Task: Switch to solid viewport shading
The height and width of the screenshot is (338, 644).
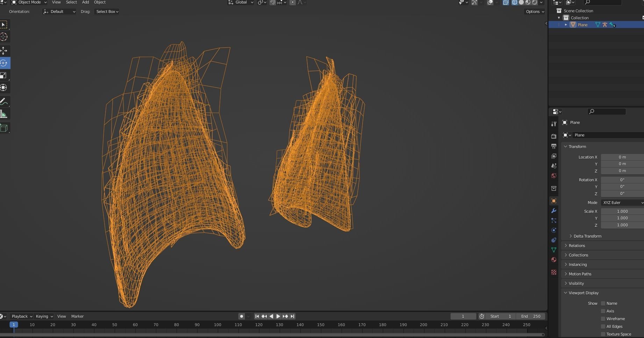Action: (x=521, y=2)
